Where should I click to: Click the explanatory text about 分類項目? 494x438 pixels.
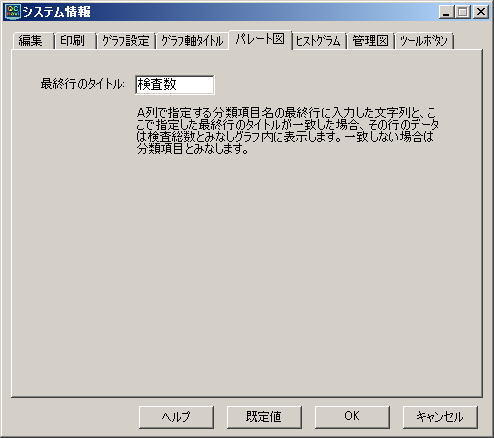pos(287,131)
